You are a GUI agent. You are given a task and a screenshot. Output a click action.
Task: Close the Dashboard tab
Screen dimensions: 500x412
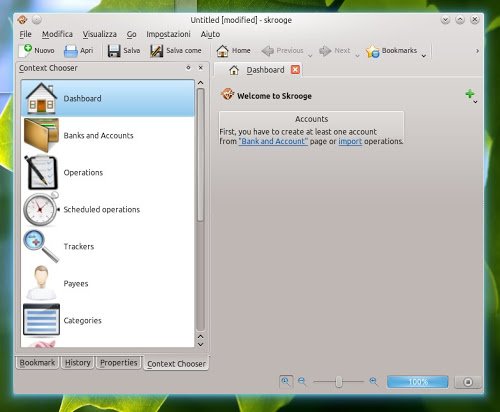click(295, 70)
